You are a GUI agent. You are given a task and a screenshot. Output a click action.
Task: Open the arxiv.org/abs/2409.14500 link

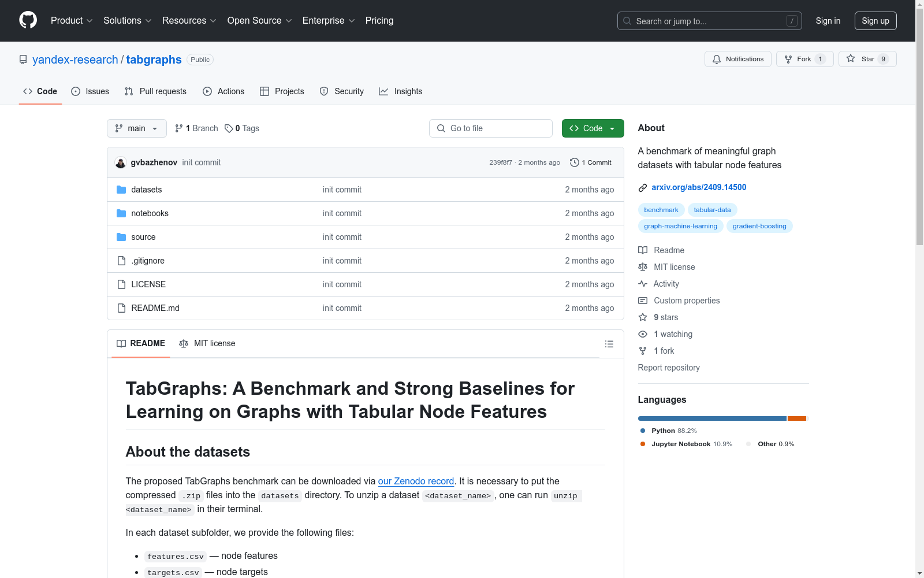(699, 187)
